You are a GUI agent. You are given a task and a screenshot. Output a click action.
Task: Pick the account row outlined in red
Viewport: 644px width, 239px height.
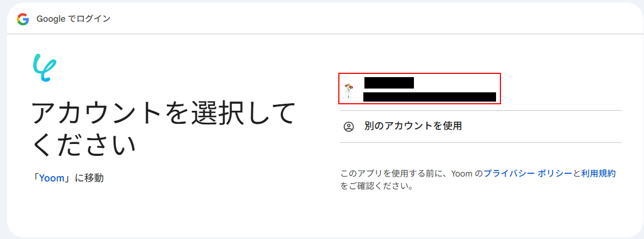(419, 89)
